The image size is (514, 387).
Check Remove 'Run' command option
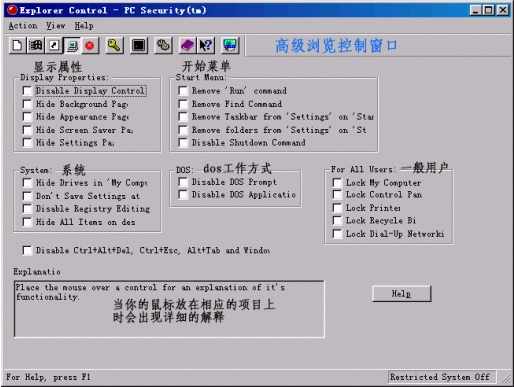(x=183, y=91)
